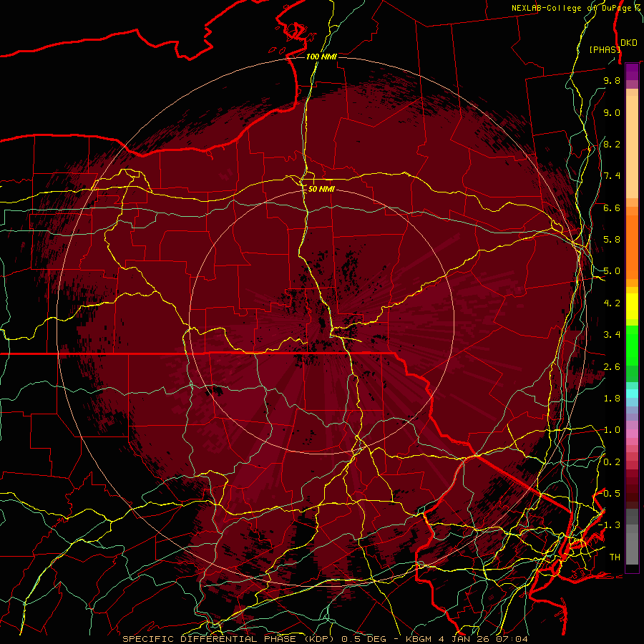644x644 pixels.
Task: Click the -1.3 legend value
Action: 609,525
